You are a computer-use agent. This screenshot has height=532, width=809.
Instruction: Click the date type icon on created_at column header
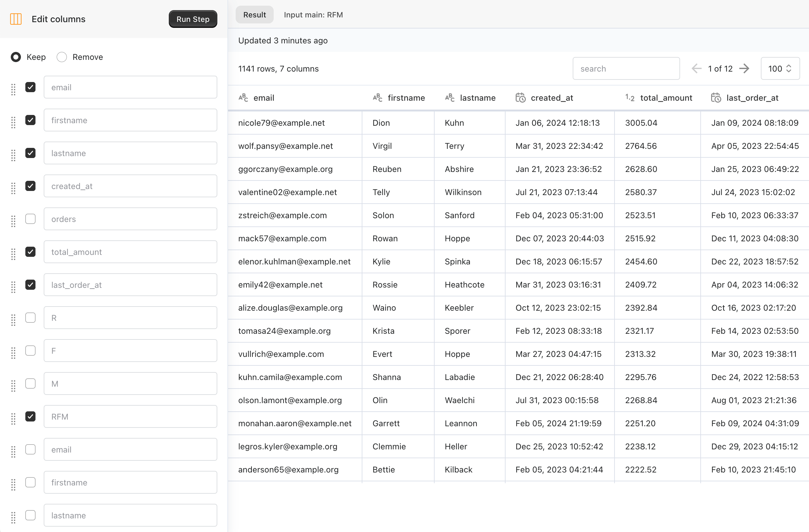521,98
